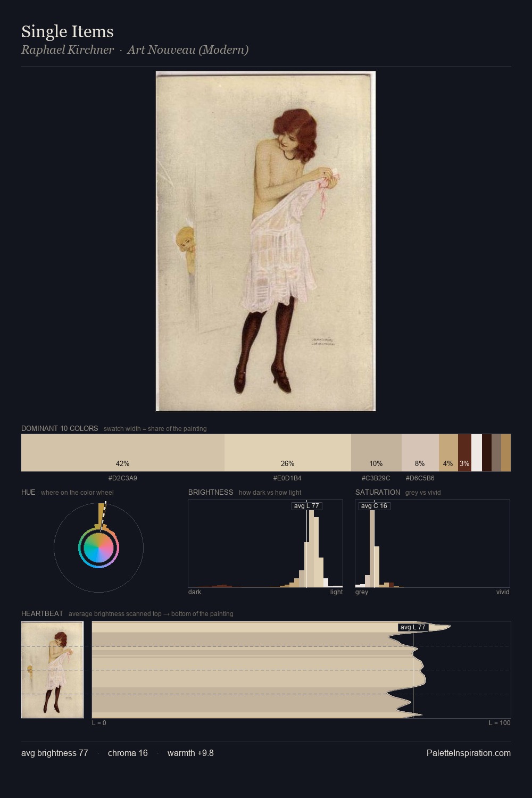Click the 'L = 100' axis label
The width and height of the screenshot is (532, 798).
point(500,723)
